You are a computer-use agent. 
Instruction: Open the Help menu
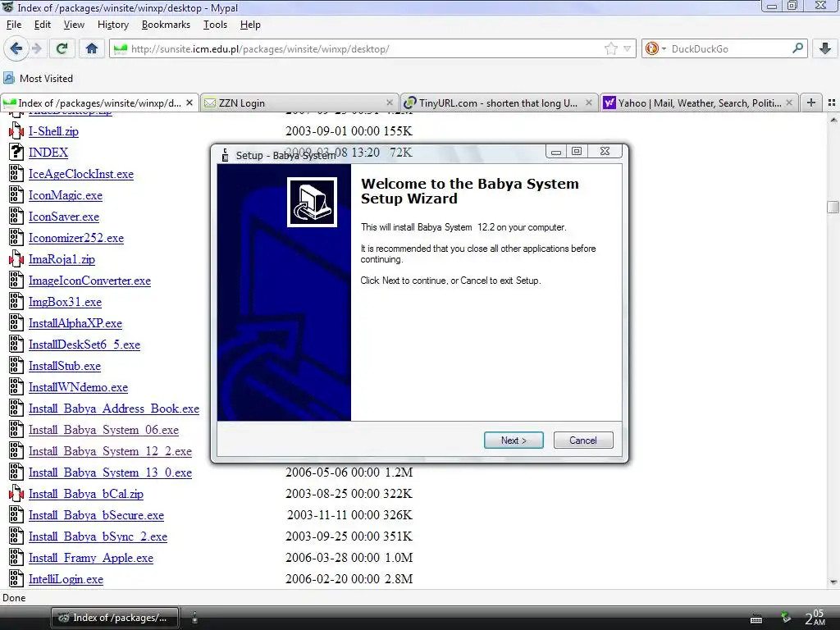pos(250,25)
